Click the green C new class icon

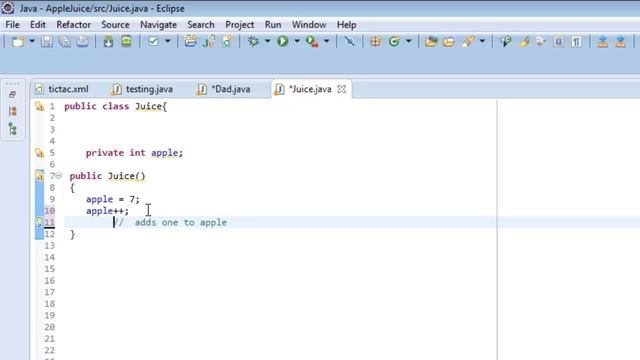point(394,42)
